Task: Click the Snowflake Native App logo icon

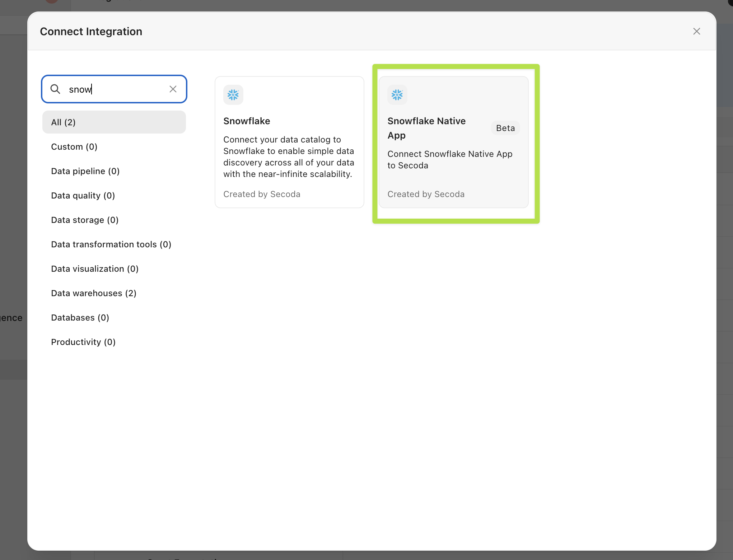Action: pos(397,95)
